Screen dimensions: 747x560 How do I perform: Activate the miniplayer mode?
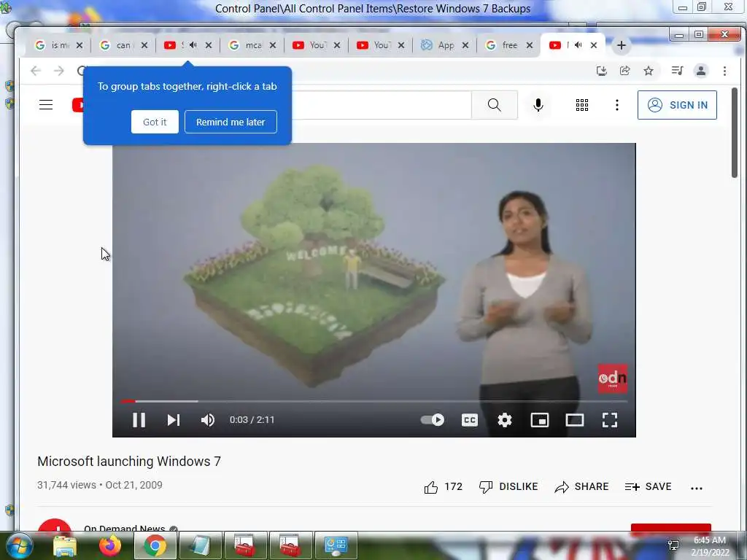coord(539,419)
